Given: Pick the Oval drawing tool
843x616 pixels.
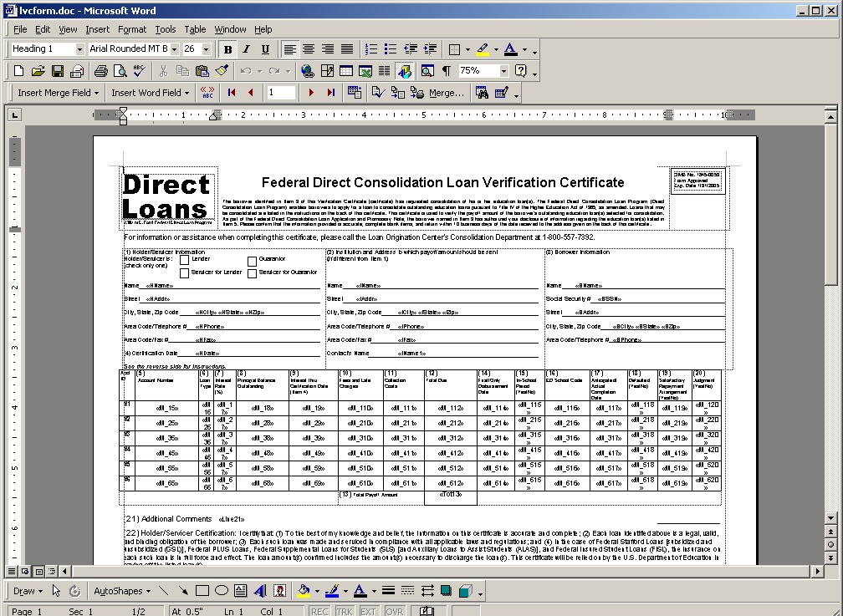Looking at the screenshot, I should pos(222,591).
